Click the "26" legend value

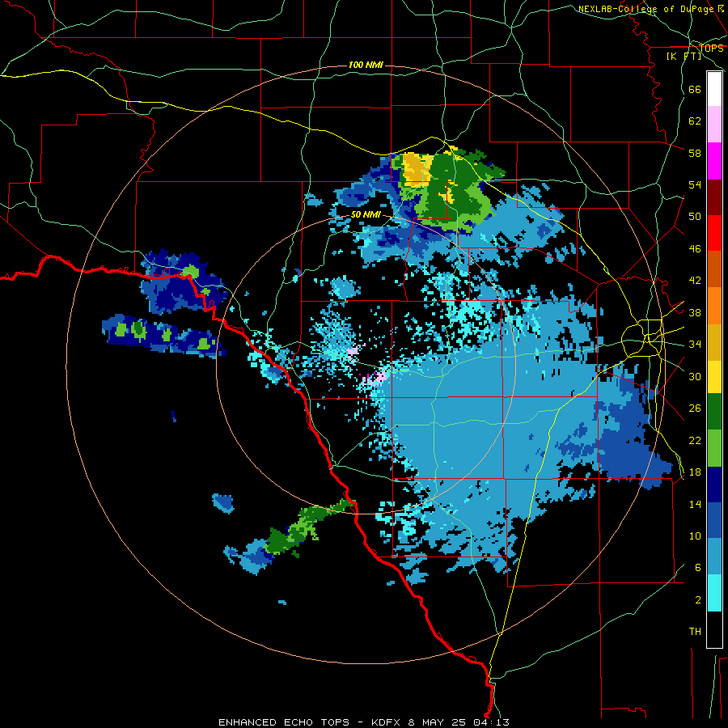(695, 408)
